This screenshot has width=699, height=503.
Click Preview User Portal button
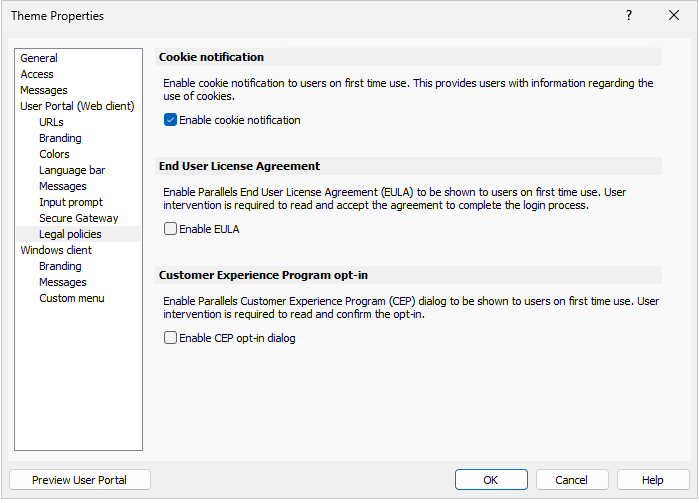pyautogui.click(x=80, y=480)
